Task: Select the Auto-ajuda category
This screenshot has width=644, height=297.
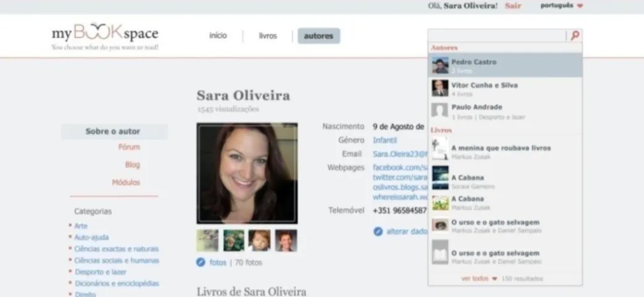Action: pyautogui.click(x=91, y=237)
